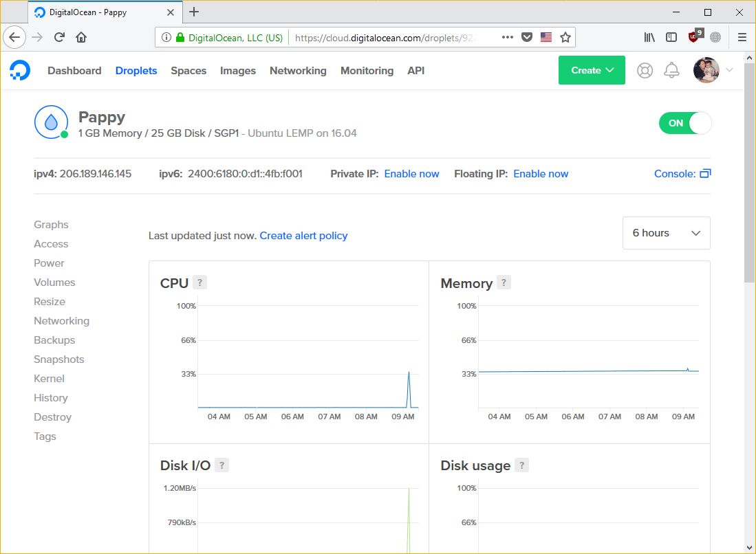The image size is (756, 554).
Task: Close the DigitalOcean - Pappy tab
Action: click(x=170, y=12)
